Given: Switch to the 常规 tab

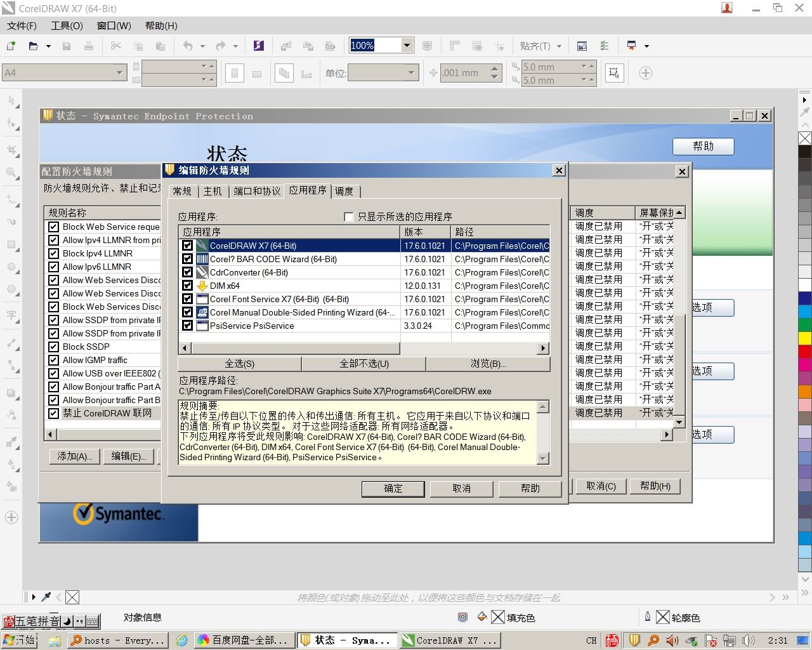Looking at the screenshot, I should pos(182,191).
